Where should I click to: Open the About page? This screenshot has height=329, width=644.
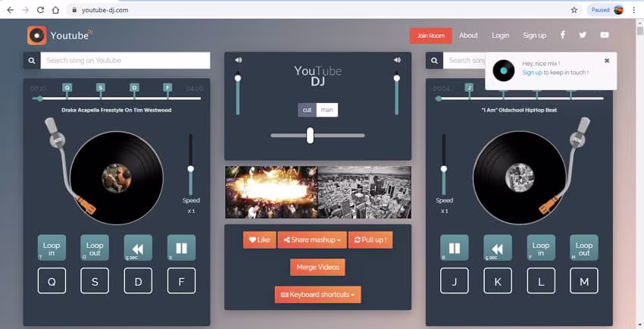(468, 36)
